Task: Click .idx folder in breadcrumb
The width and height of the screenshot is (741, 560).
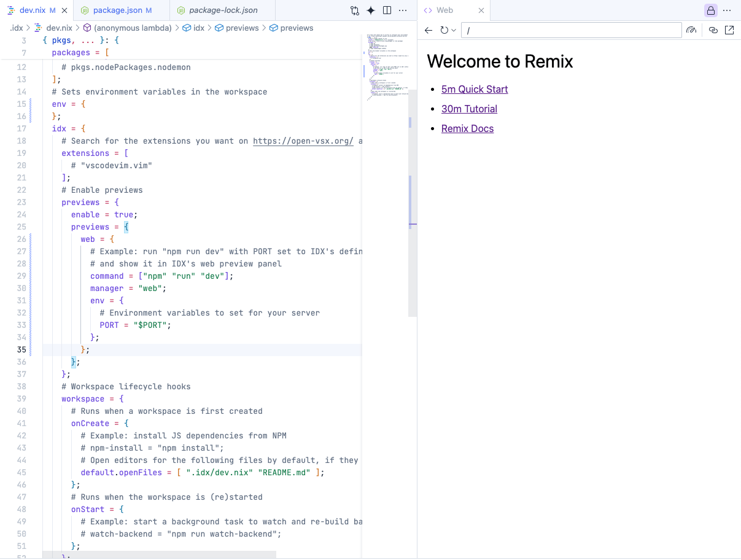Action: [x=16, y=28]
